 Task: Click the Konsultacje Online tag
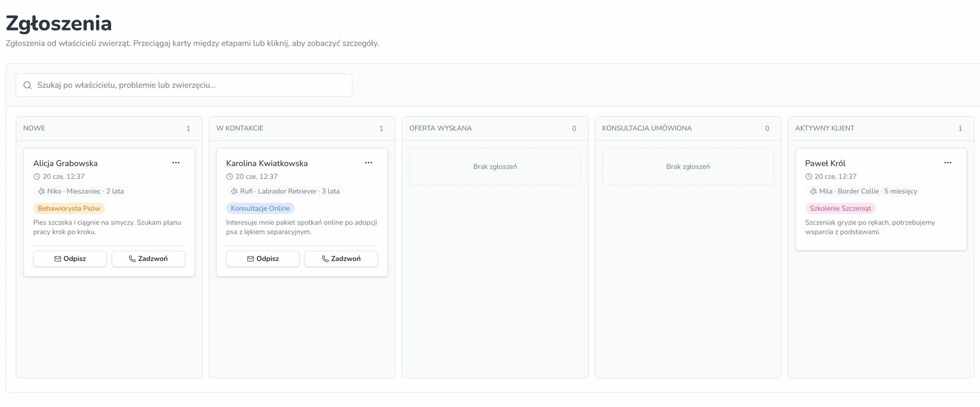tap(260, 208)
